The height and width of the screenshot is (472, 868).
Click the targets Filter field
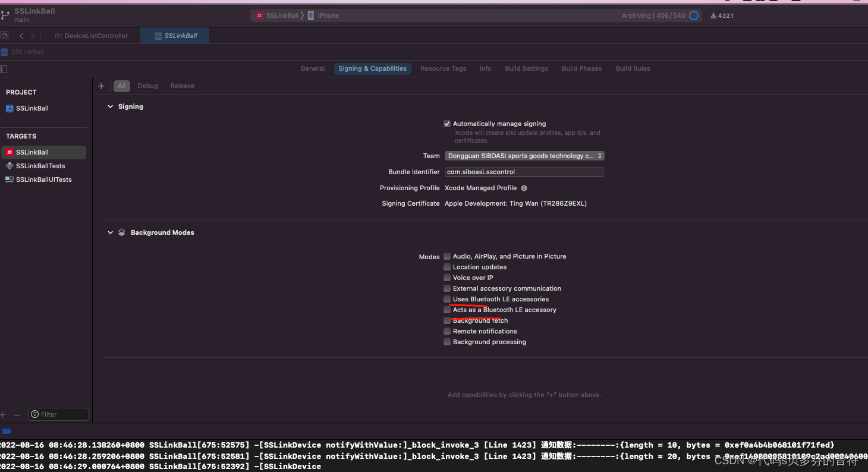(x=58, y=414)
